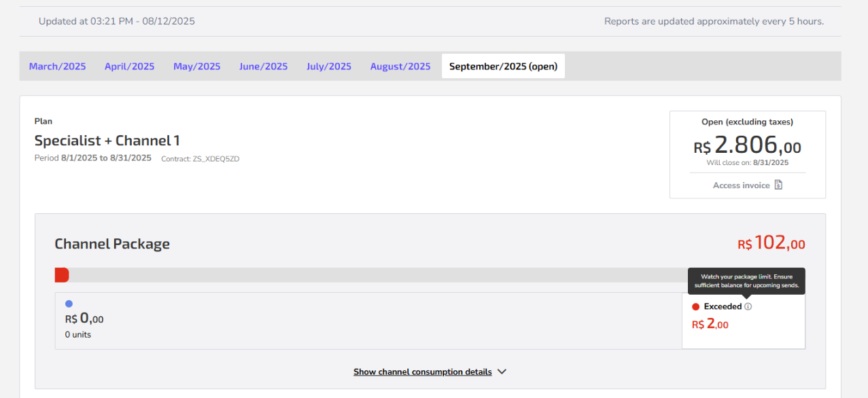
Task: Click the Channel Package heading
Action: 112,244
